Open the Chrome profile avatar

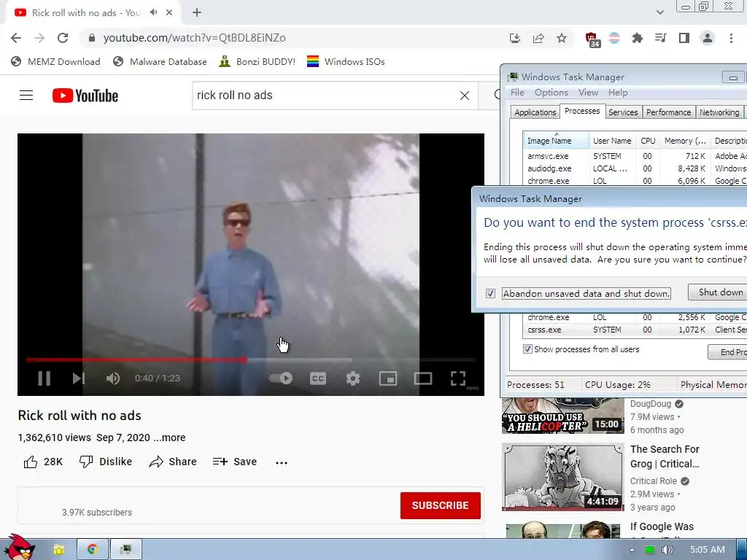708,38
